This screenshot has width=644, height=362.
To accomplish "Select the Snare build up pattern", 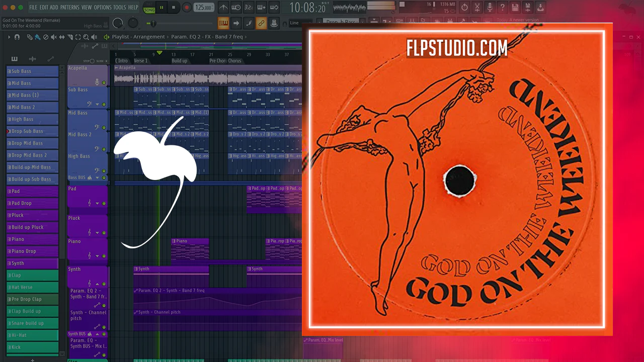I will pyautogui.click(x=33, y=323).
